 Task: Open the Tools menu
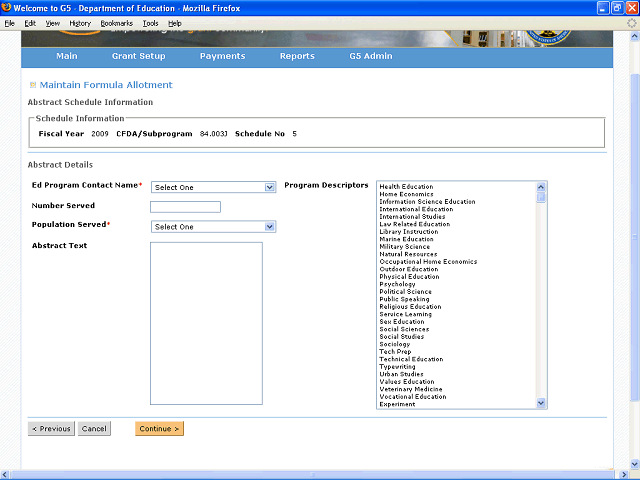pyautogui.click(x=150, y=23)
